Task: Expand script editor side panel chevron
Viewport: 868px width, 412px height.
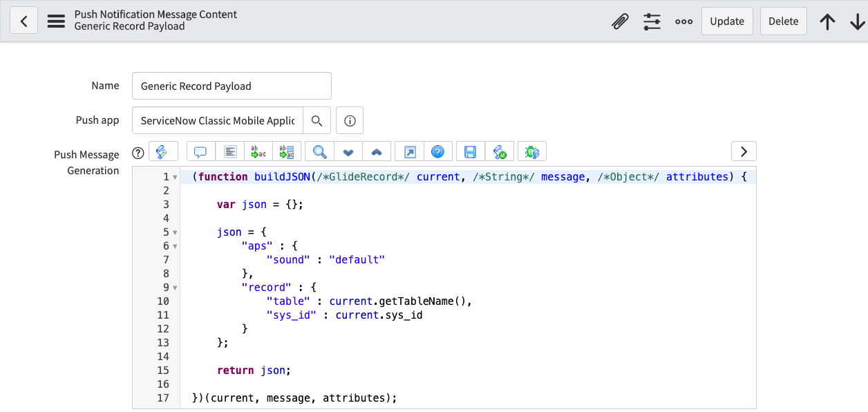Action: coord(744,151)
